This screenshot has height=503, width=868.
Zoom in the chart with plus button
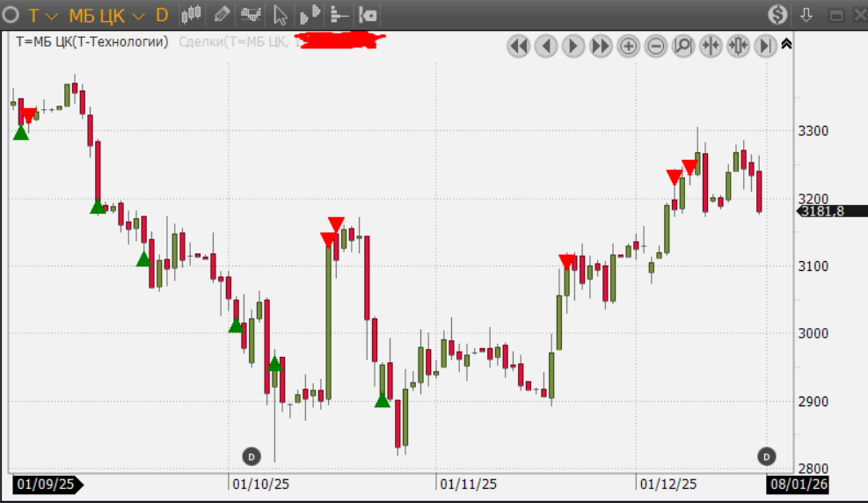[x=628, y=46]
